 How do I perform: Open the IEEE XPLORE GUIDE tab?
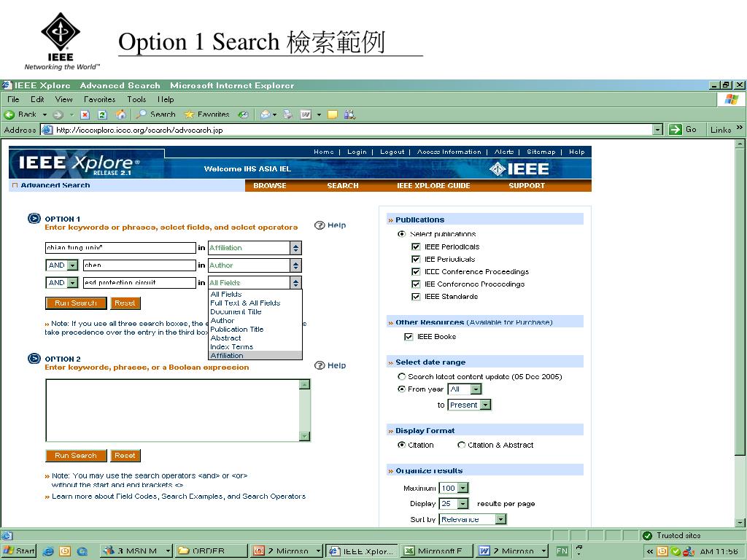(x=433, y=186)
